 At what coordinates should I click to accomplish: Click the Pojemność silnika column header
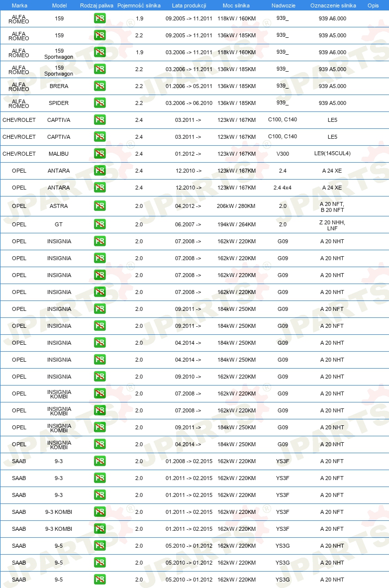[x=139, y=5]
